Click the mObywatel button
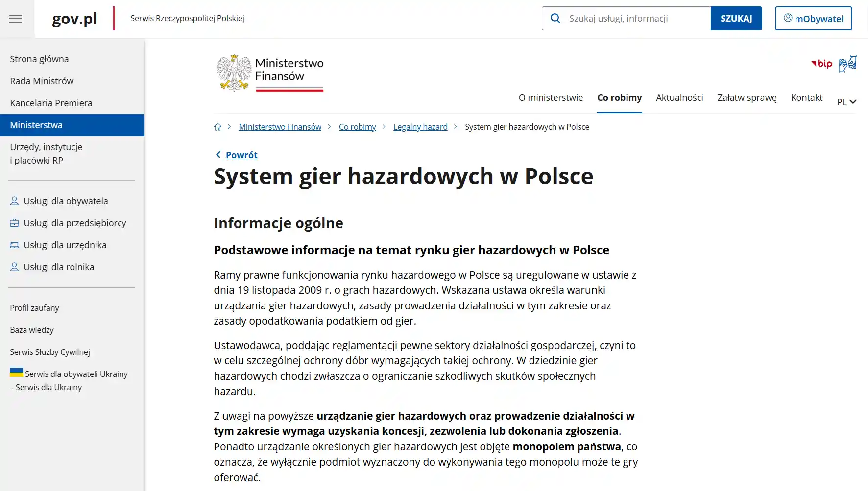The image size is (868, 491). [813, 19]
